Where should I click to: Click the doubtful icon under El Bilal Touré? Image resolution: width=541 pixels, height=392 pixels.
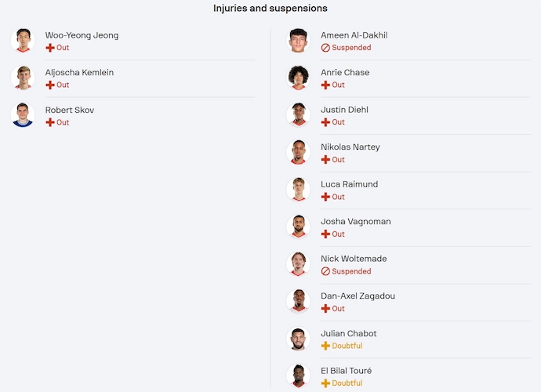coord(325,383)
